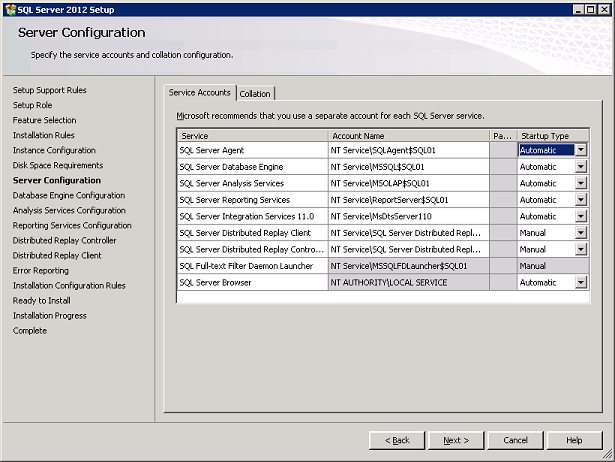Click Manual startup value for Full-text Filter Daemon

(553, 266)
